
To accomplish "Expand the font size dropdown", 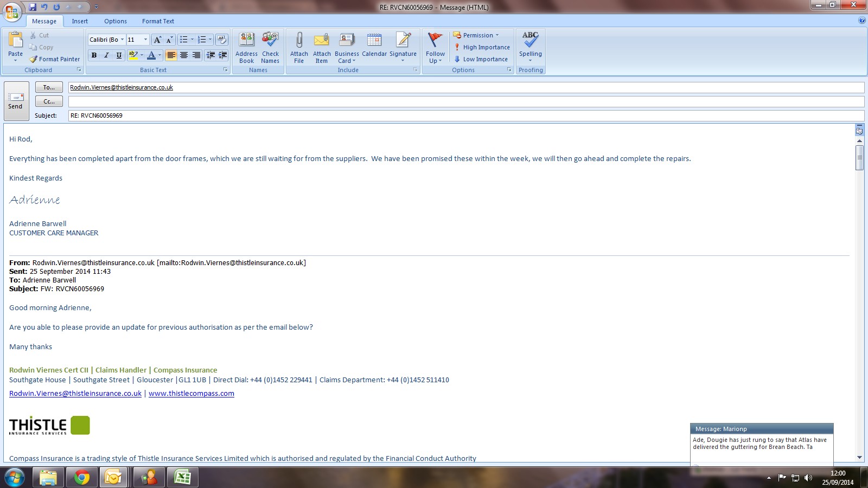I will (145, 40).
